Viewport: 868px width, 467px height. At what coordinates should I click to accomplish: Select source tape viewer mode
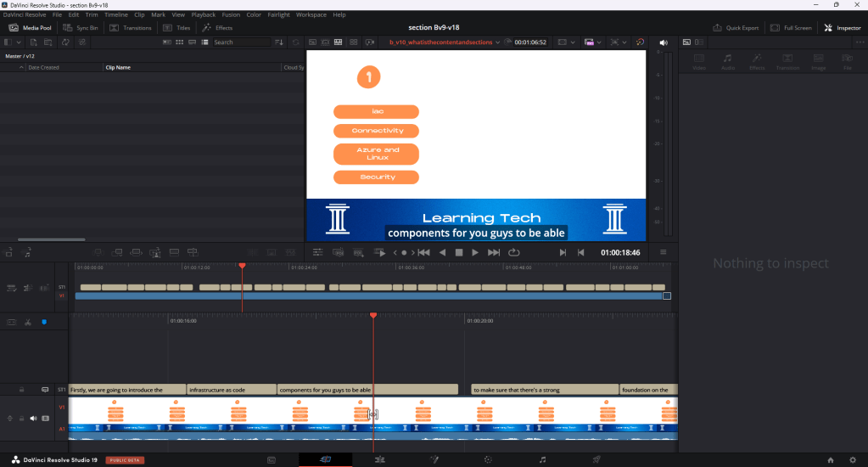pyautogui.click(x=325, y=42)
